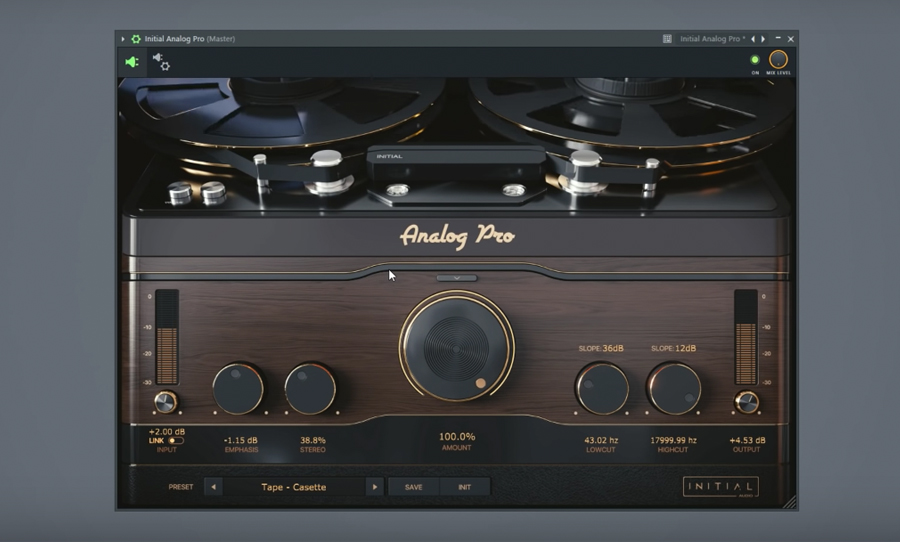Expand the plugin menu arrow in title bar
900x542 pixels.
(123, 39)
